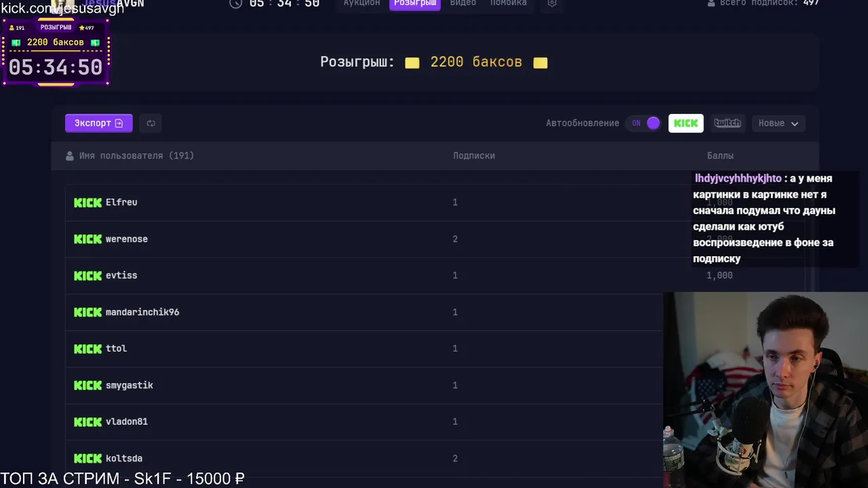
Task: Click the koltsda subscriptions count
Action: (x=455, y=458)
